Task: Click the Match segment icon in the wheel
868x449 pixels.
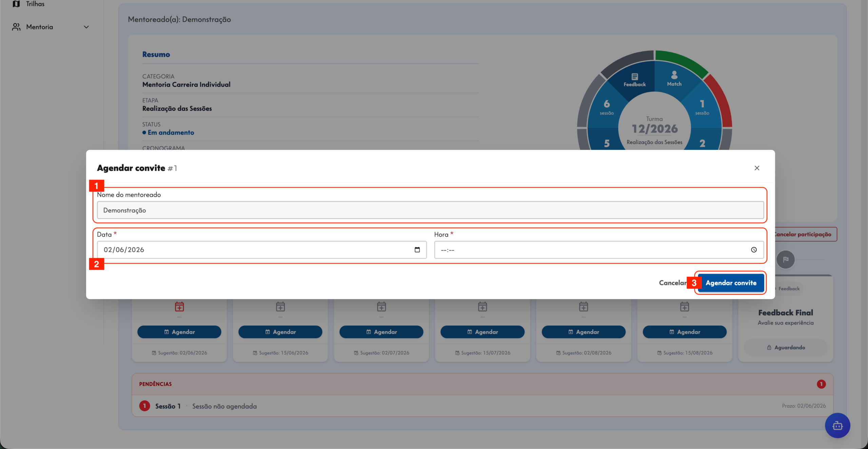Action: (x=674, y=75)
